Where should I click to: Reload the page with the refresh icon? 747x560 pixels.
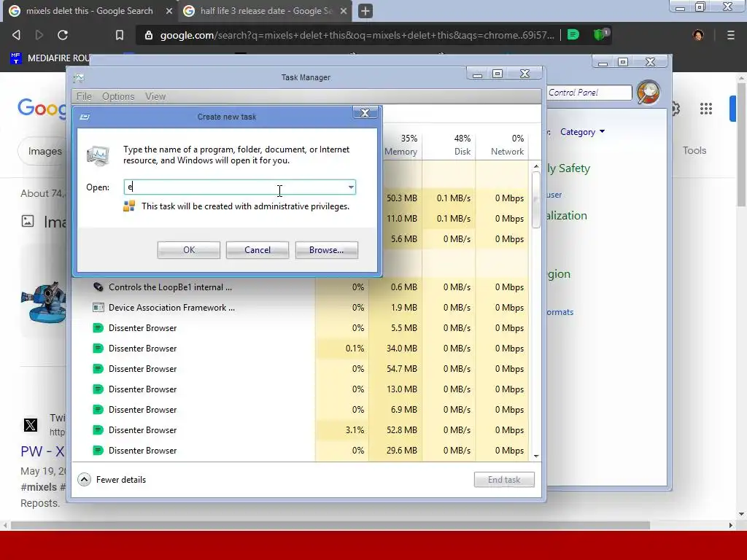click(63, 35)
